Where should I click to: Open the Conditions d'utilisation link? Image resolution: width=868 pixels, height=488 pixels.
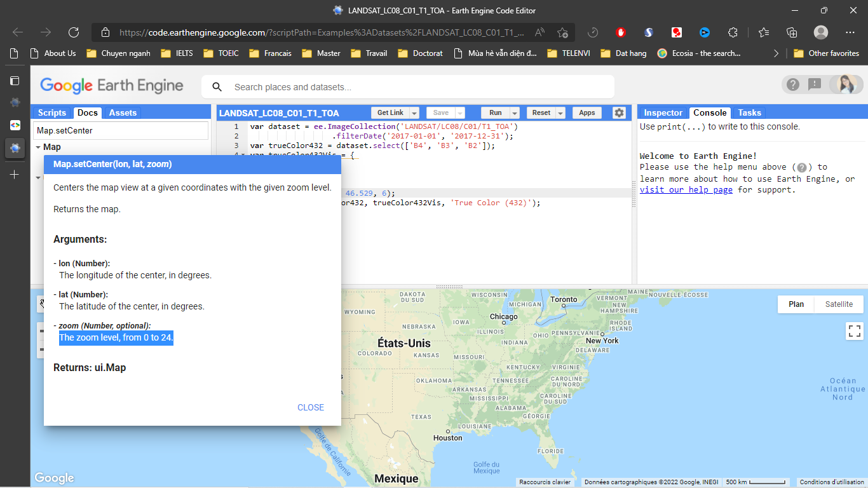[832, 482]
